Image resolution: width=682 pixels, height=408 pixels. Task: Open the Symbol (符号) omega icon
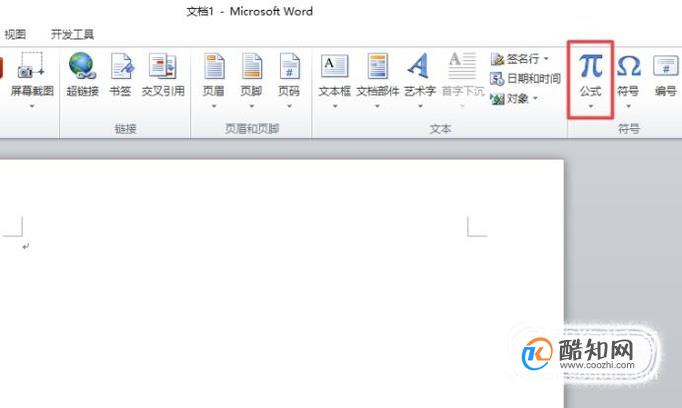(629, 66)
